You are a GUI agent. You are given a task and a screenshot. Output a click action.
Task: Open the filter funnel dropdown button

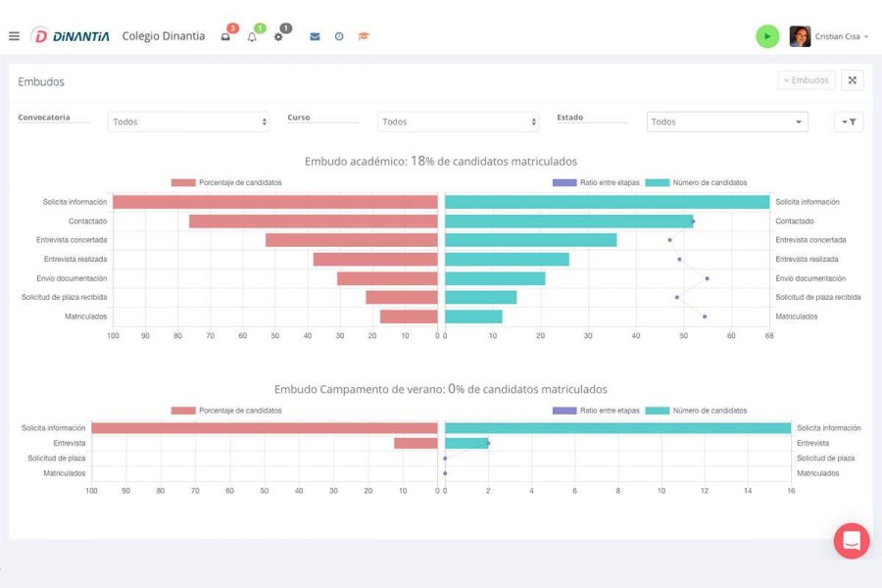pos(849,122)
